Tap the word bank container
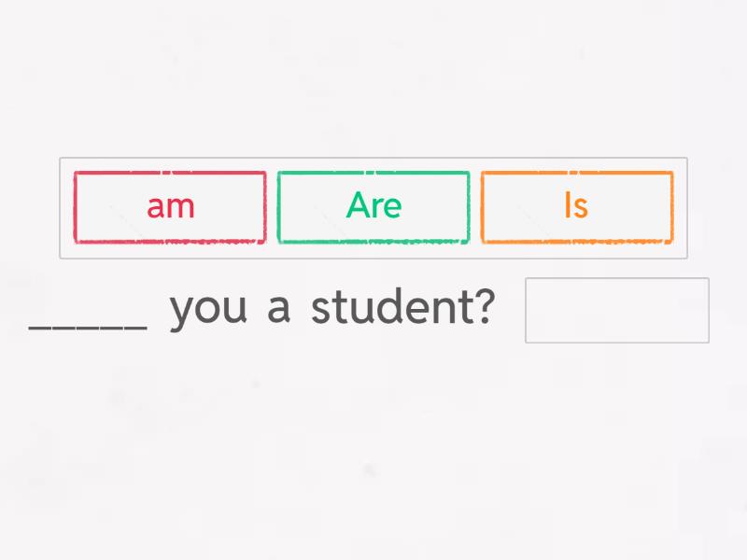 [x=373, y=207]
